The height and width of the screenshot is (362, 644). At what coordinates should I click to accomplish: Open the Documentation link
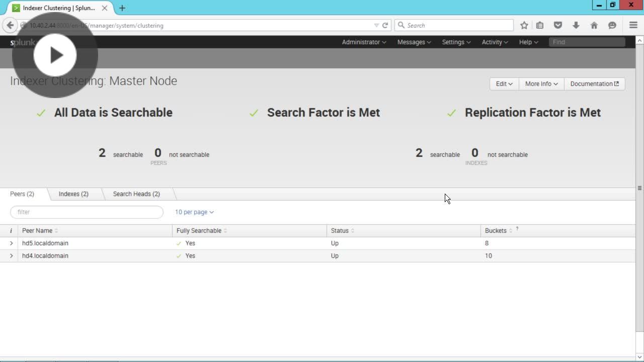[595, 84]
